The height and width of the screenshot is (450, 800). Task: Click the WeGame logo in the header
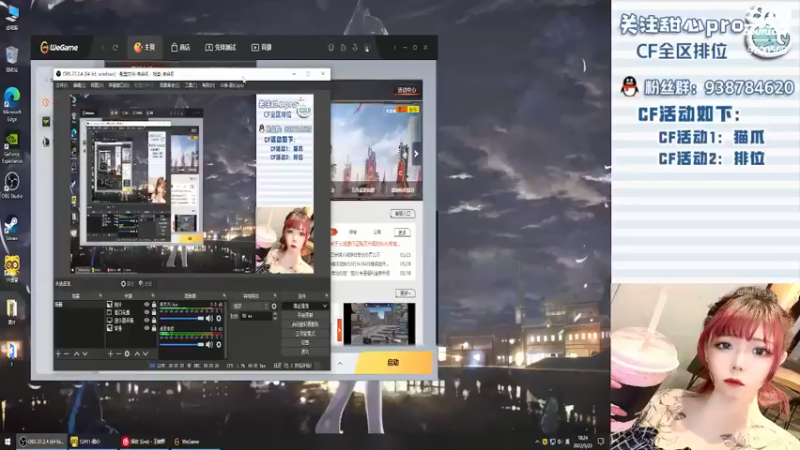coord(59,47)
